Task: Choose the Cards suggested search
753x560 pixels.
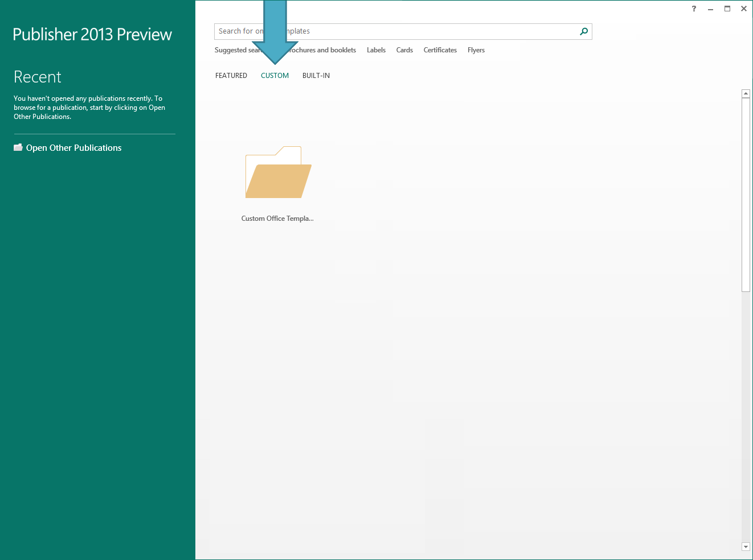Action: pos(404,50)
